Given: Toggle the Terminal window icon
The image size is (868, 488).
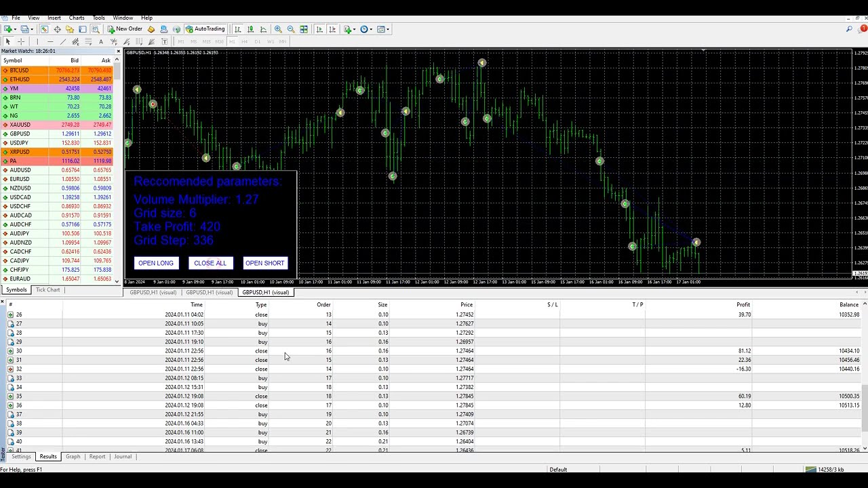Looking at the screenshot, I should [83, 29].
